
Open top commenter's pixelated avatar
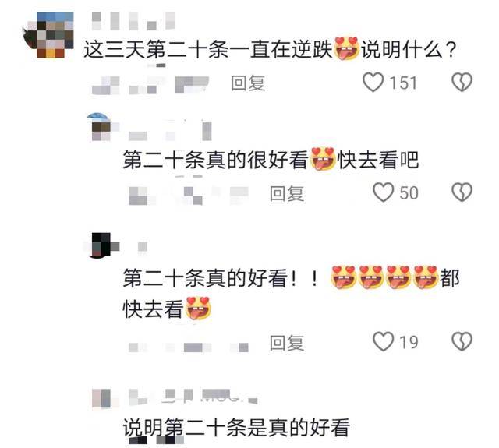(x=48, y=35)
